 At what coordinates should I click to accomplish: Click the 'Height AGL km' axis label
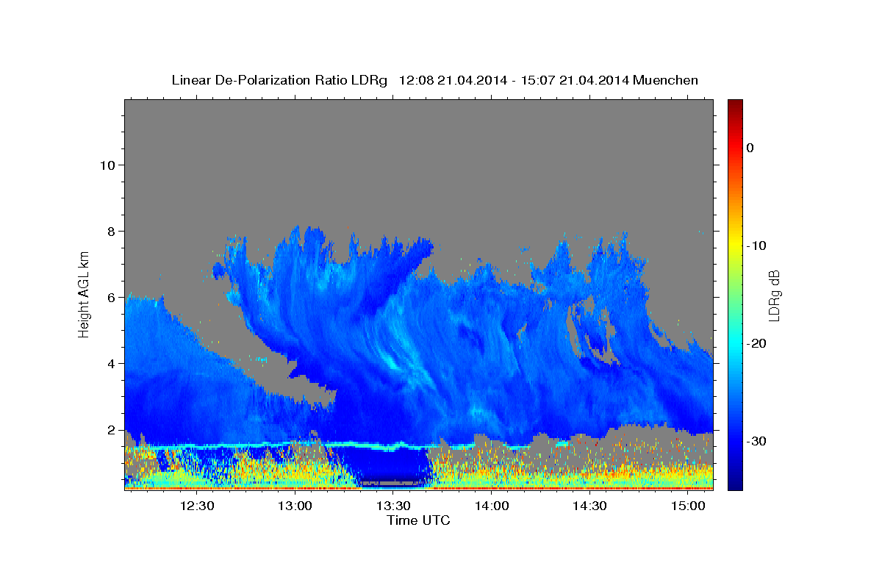pyautogui.click(x=85, y=294)
